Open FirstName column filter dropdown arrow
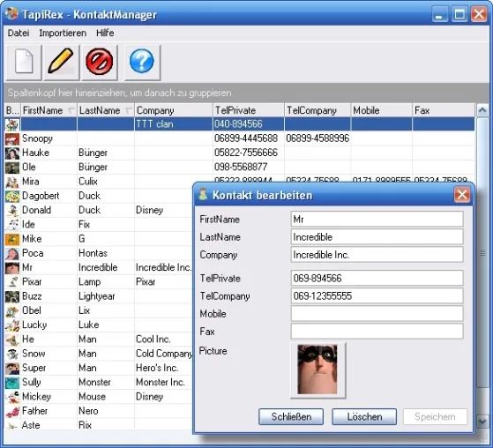The image size is (493, 448). 71,110
